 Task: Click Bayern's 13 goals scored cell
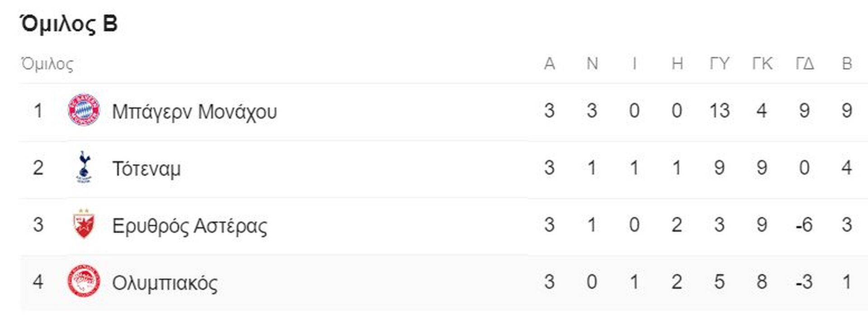pos(719,111)
